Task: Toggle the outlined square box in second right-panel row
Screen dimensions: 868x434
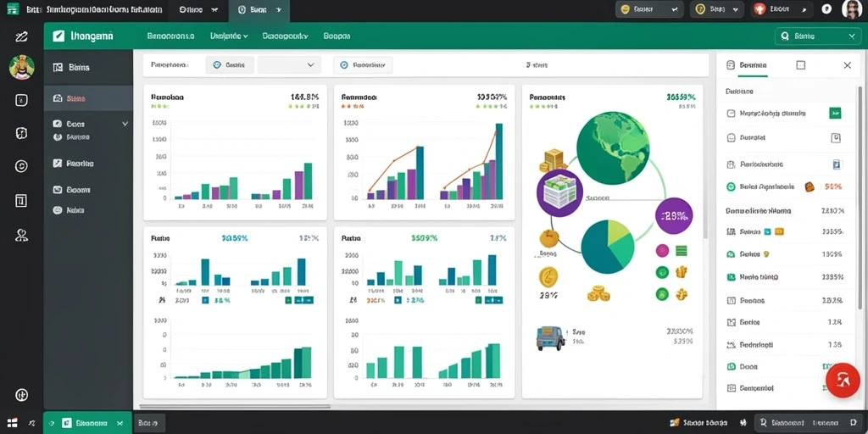Action: [x=836, y=138]
